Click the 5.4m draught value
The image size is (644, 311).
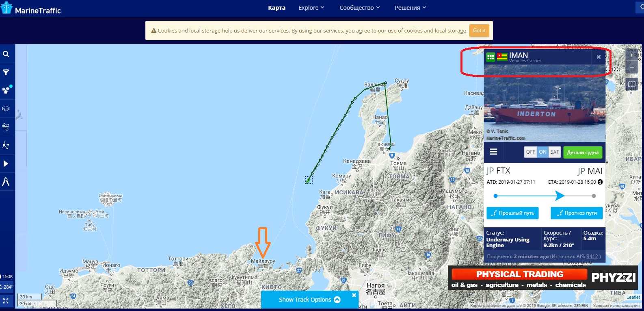pos(590,239)
